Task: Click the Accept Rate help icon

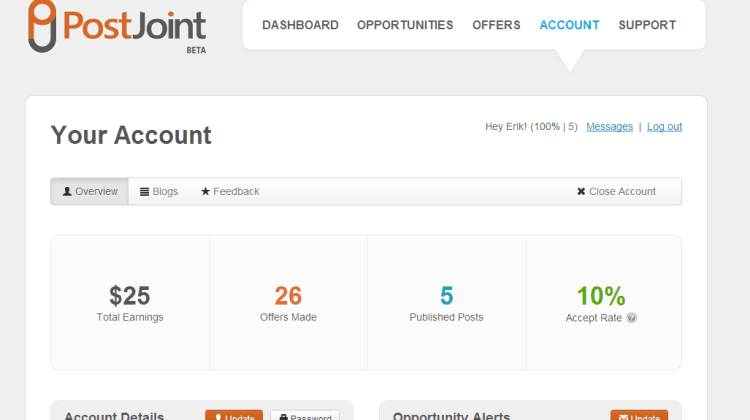Action: [x=631, y=318]
